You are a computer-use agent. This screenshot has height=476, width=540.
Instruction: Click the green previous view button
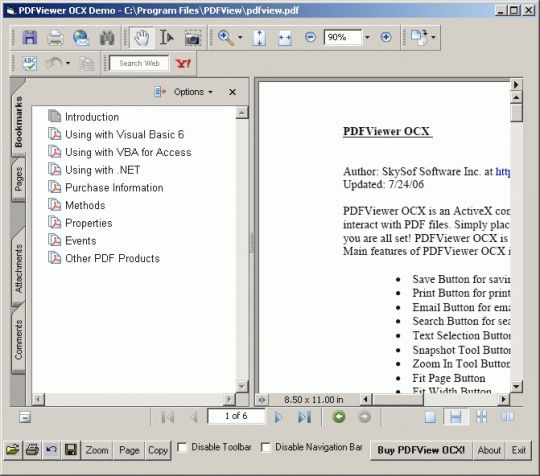click(x=339, y=417)
